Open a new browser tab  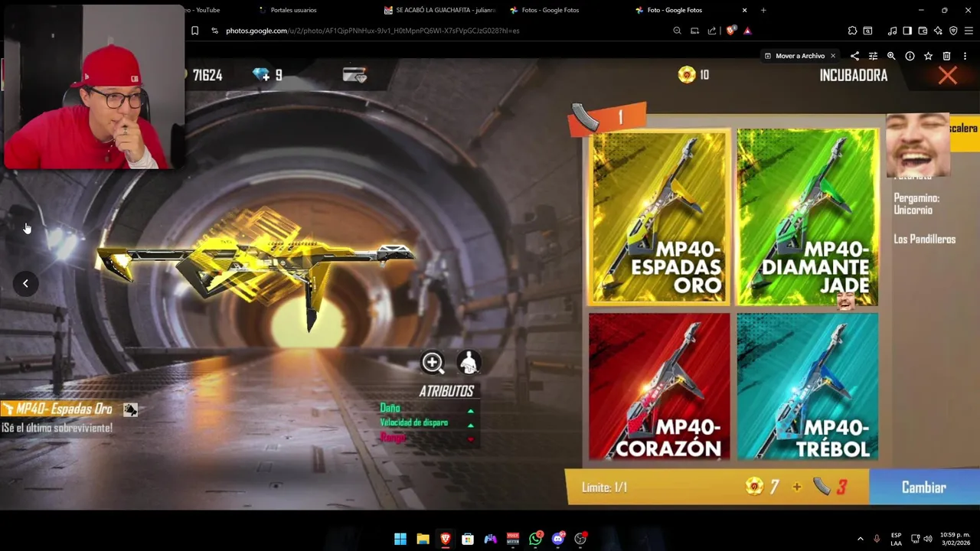pos(763,10)
